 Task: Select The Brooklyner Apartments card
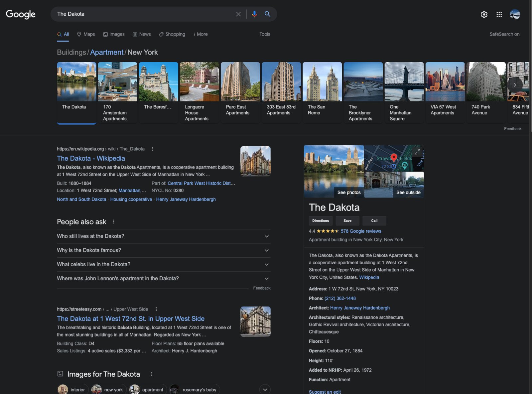(x=363, y=93)
